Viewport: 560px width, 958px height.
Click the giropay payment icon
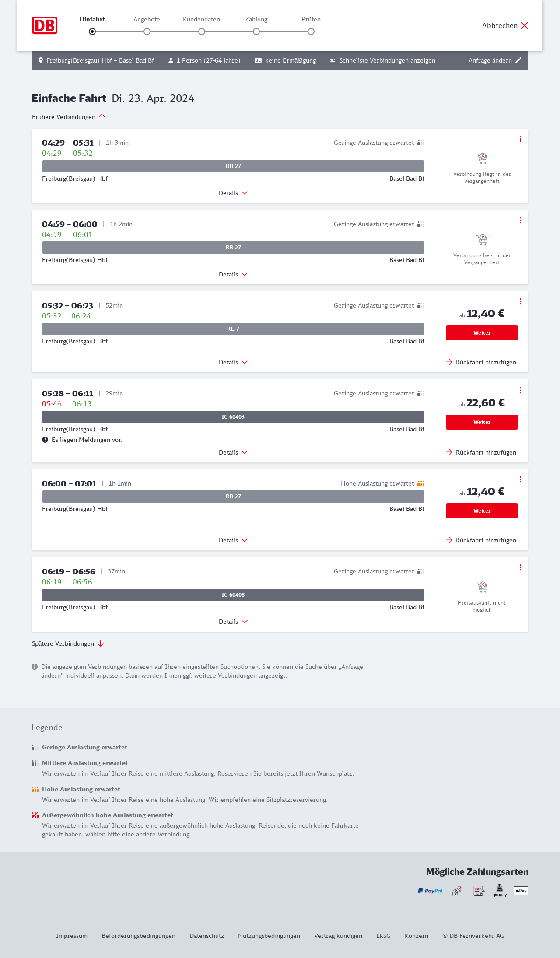coord(500,891)
